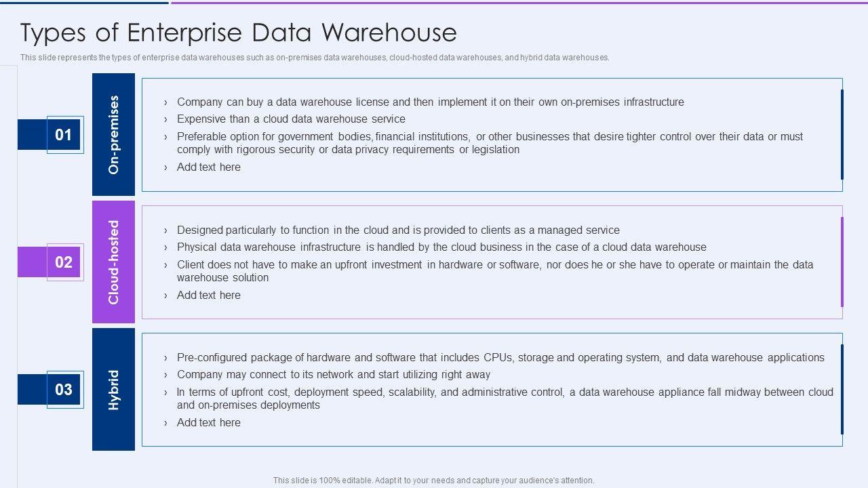Click the slide description subtitle text
The height and width of the screenshot is (488, 868).
pos(315,58)
